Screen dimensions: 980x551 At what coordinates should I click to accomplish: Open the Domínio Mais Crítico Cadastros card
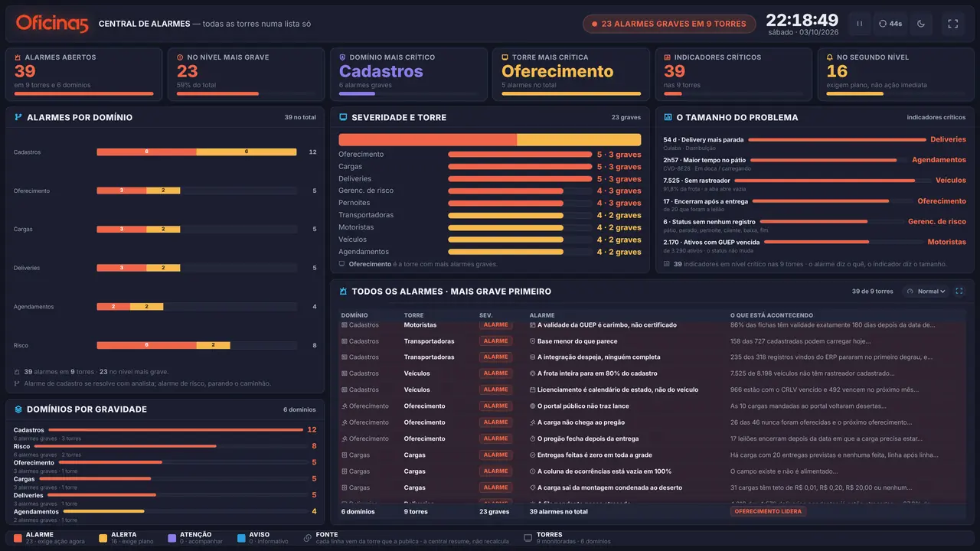[409, 74]
